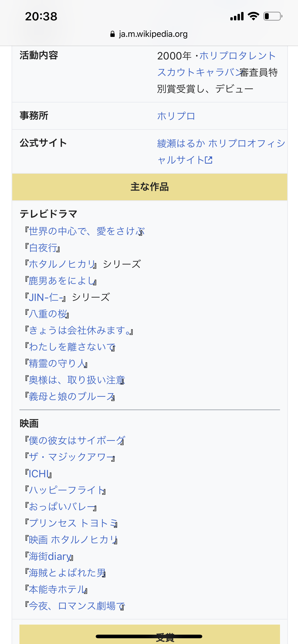This screenshot has width=298, height=644.
Task: Open ホタルノヒカリ drama series link
Action: click(62, 264)
